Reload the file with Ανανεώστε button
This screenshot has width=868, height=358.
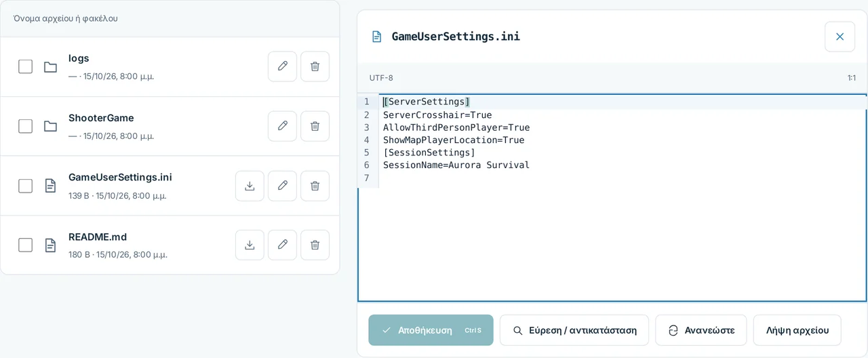(701, 330)
